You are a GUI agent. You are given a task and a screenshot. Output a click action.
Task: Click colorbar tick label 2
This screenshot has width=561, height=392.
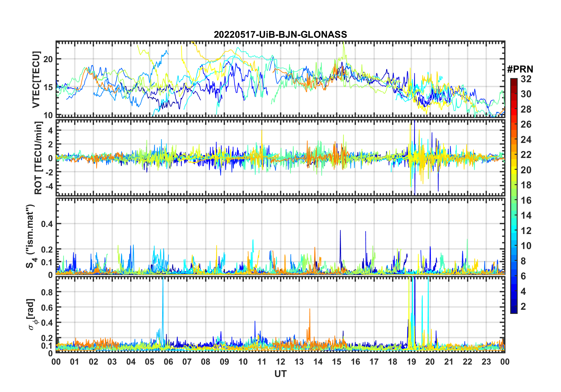tap(523, 307)
